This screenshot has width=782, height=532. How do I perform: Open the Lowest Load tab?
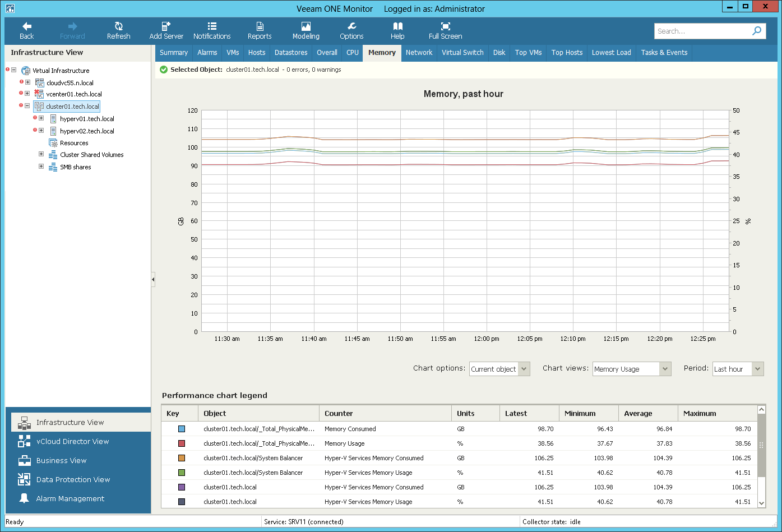[612, 53]
